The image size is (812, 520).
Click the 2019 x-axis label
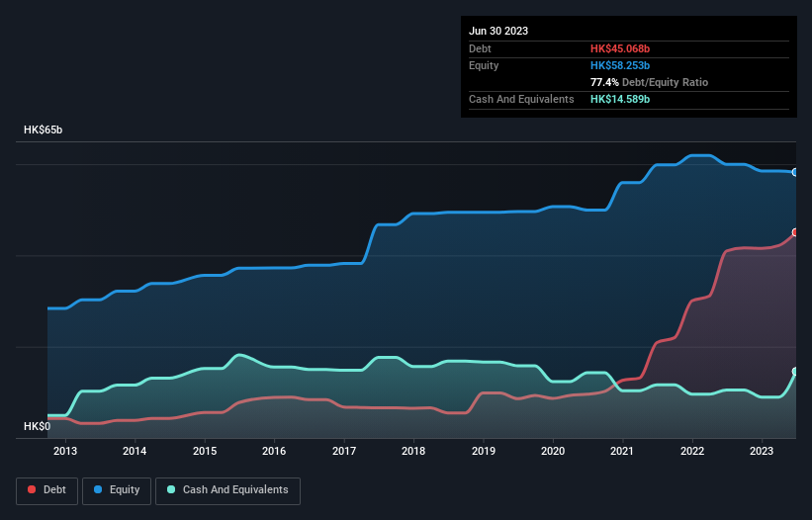(484, 451)
